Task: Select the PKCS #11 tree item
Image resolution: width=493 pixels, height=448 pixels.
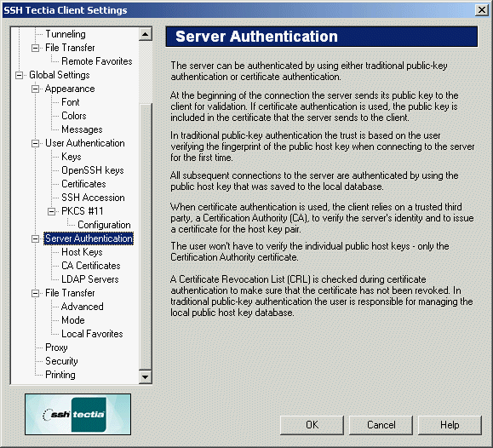Action: coord(83,211)
